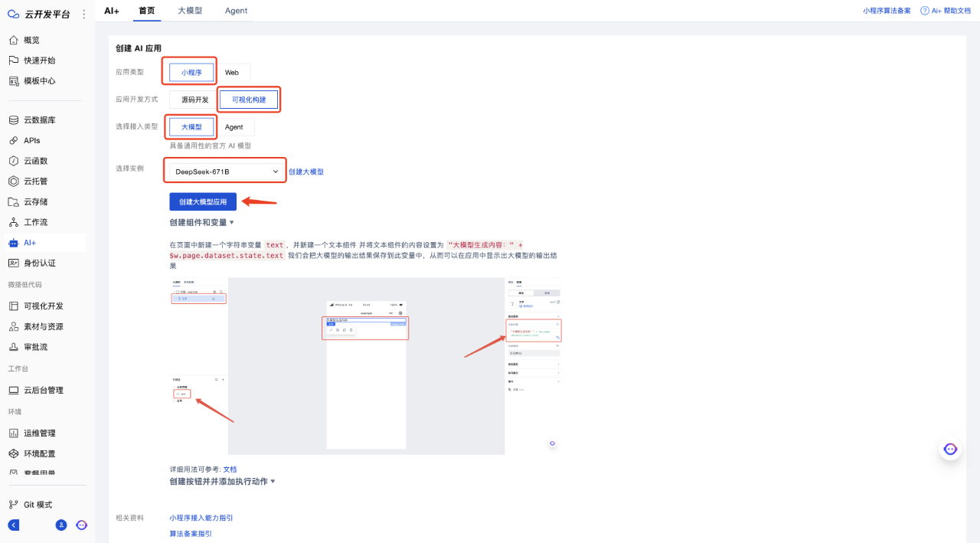980x543 pixels.
Task: Enlarge the tutorial editor screenshot
Action: click(367, 366)
